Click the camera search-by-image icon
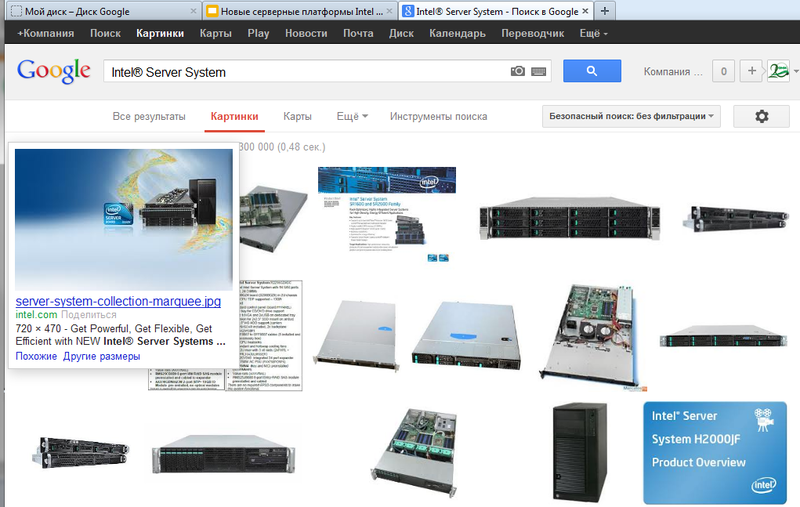This screenshot has width=800, height=507. (x=517, y=71)
